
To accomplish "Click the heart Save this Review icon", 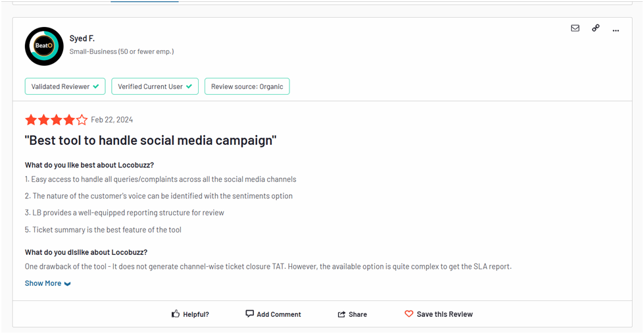I will tap(409, 314).
